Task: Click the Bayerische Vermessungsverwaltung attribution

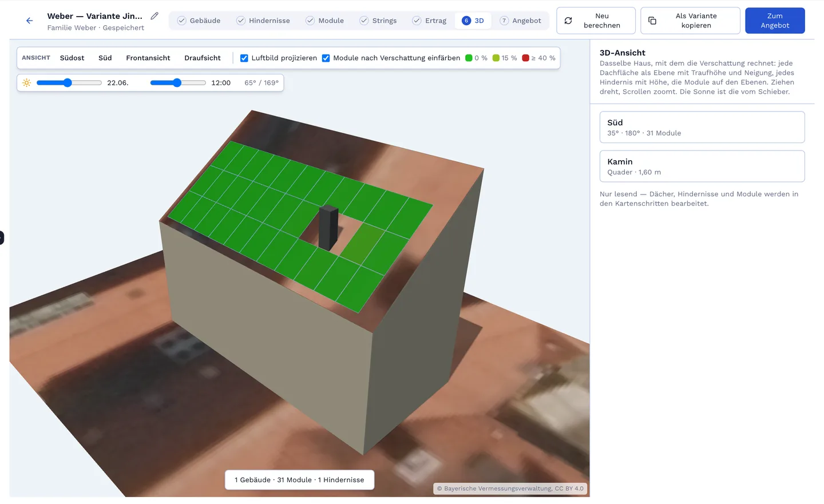Action: (x=510, y=489)
